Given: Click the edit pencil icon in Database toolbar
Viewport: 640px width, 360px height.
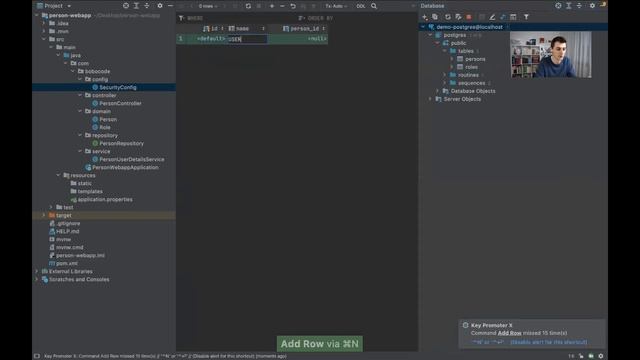Looking at the screenshot, I should 492,17.
